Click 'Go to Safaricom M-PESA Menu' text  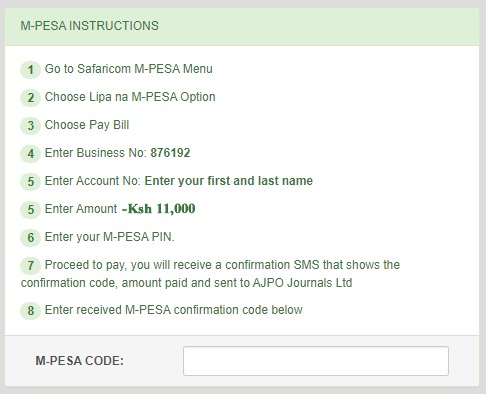pos(129,69)
